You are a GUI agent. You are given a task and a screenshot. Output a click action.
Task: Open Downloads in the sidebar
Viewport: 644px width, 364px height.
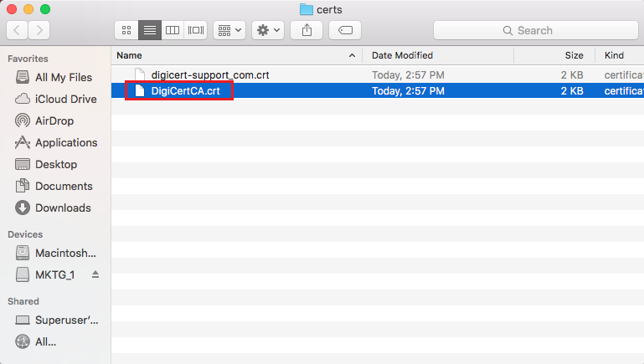(63, 208)
